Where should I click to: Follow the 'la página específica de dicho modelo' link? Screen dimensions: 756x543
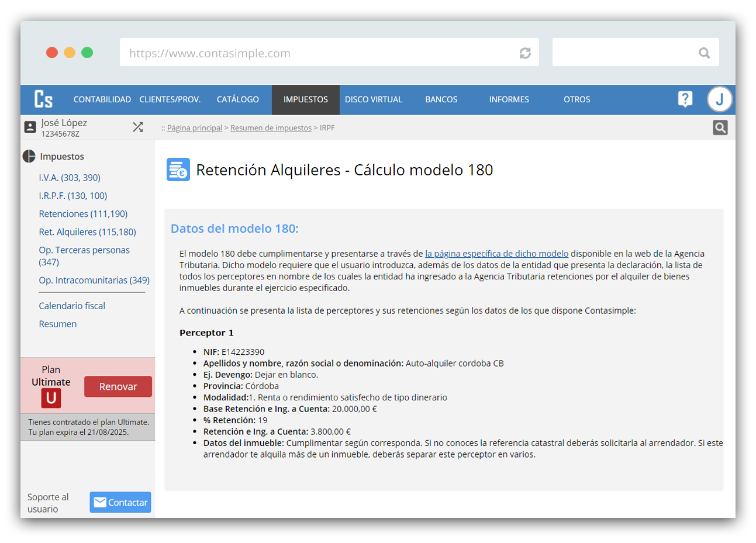(x=496, y=254)
